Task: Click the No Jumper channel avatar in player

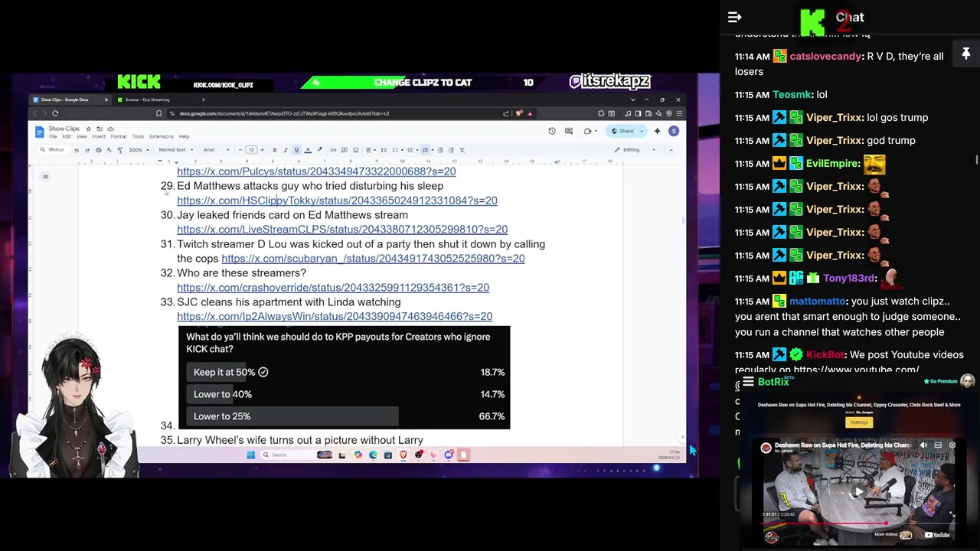Action: coord(766,448)
